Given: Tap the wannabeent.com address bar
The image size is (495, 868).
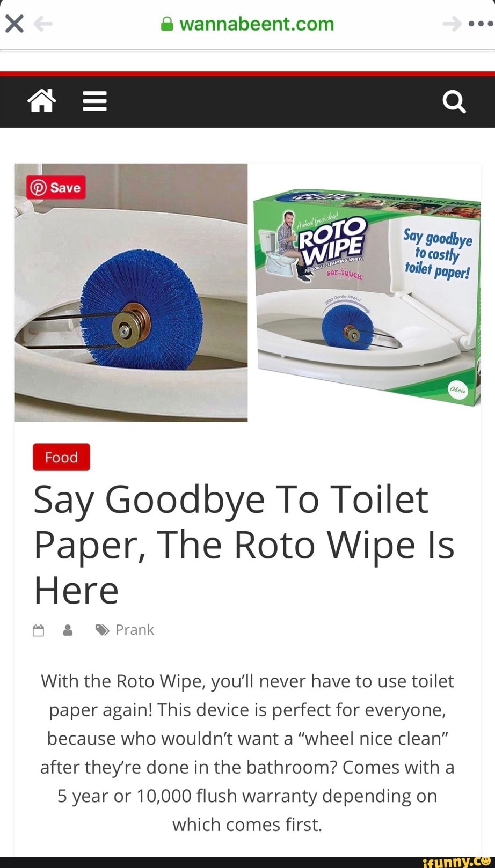Looking at the screenshot, I should [x=247, y=24].
